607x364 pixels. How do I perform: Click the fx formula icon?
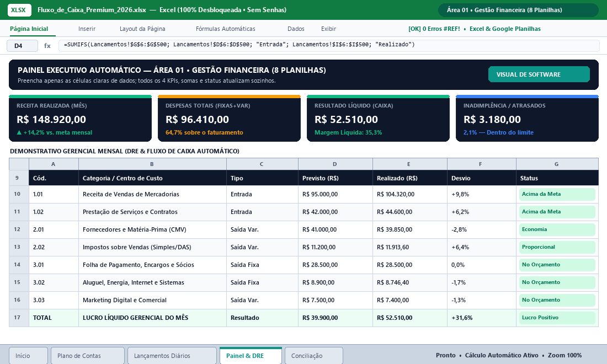[x=47, y=46]
